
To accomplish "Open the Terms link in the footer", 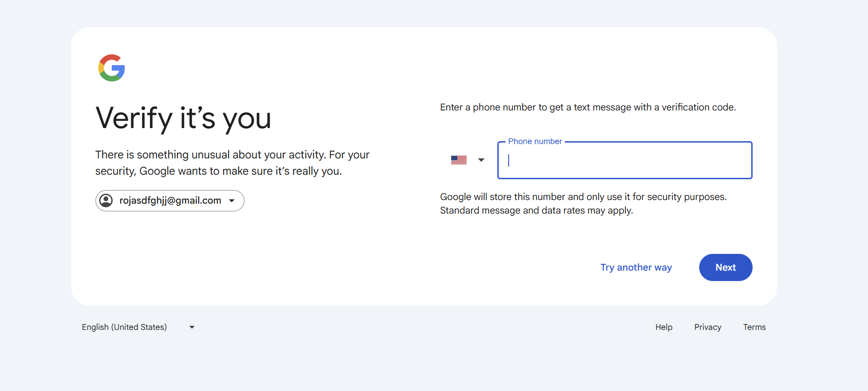I will [x=754, y=327].
